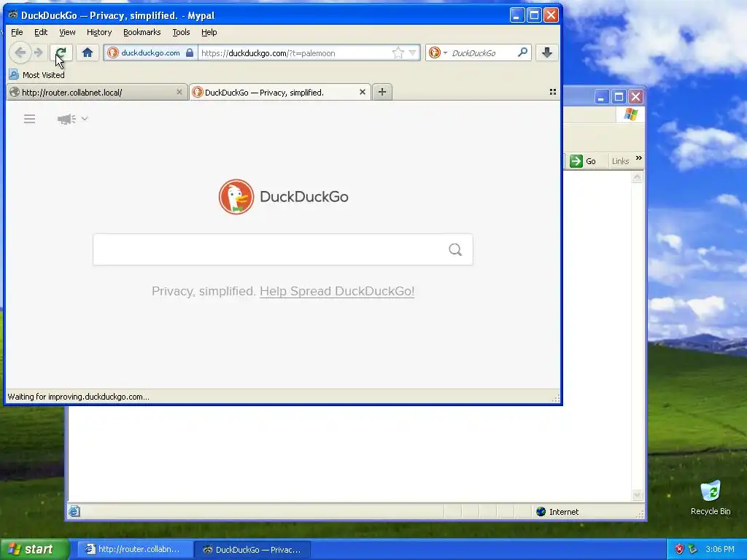Click page icon in IE status bar
Screen dimensions: 747x560
(x=74, y=511)
